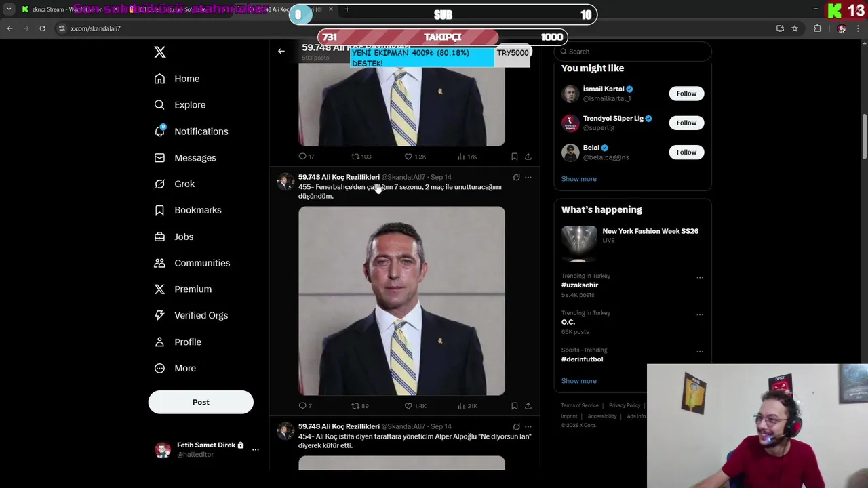Screen dimensions: 868x488
Task: Click Grok icon on post 454
Action: (x=516, y=427)
